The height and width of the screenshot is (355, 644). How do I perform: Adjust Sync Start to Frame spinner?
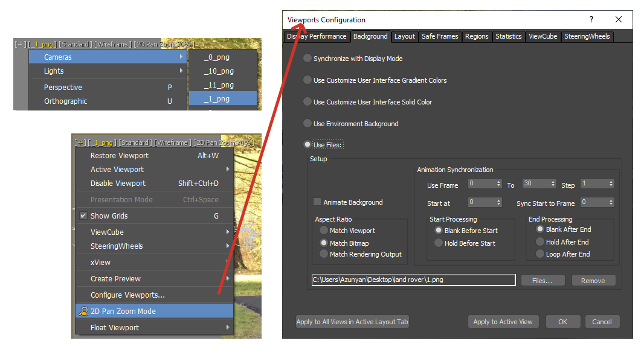[x=611, y=202]
